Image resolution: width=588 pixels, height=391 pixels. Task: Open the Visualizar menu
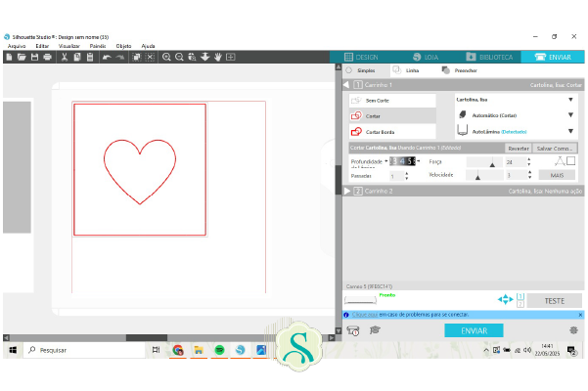(x=69, y=46)
